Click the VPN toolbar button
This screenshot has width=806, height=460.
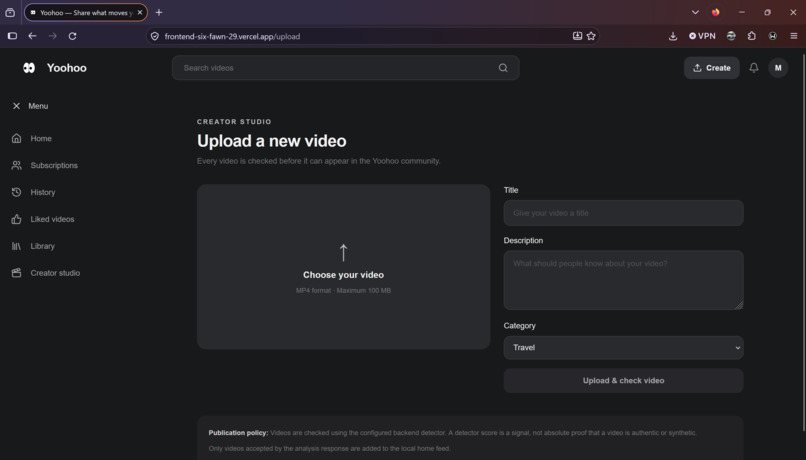(x=702, y=36)
